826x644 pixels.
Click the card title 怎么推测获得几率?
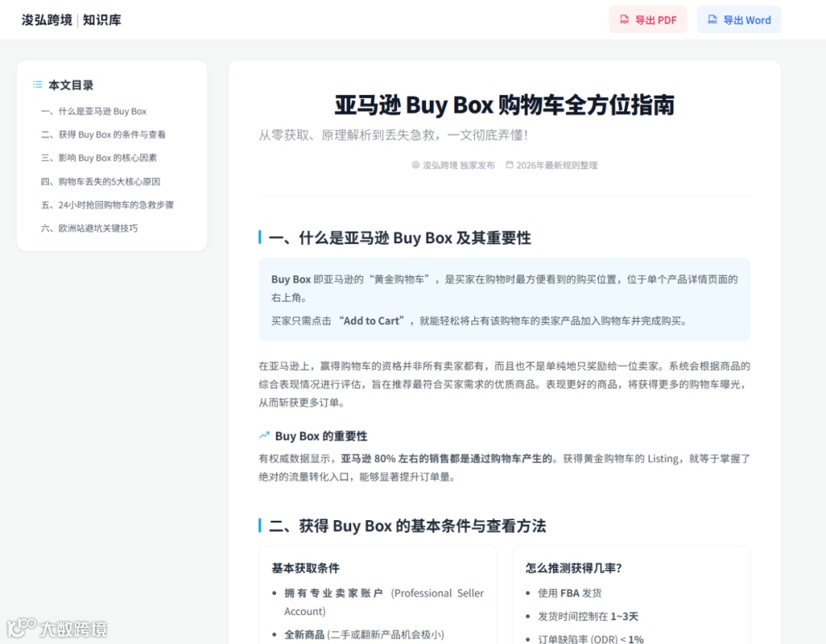[574, 568]
